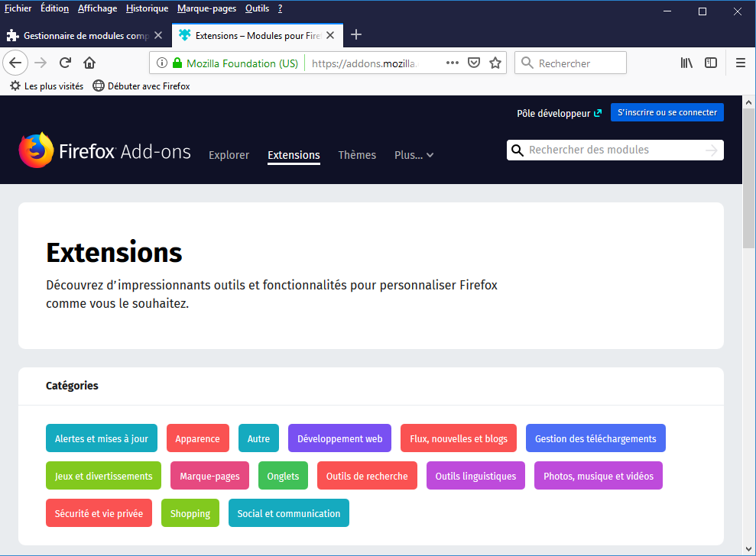Toggle the sidebar icon
The image size is (756, 556).
tap(711, 63)
